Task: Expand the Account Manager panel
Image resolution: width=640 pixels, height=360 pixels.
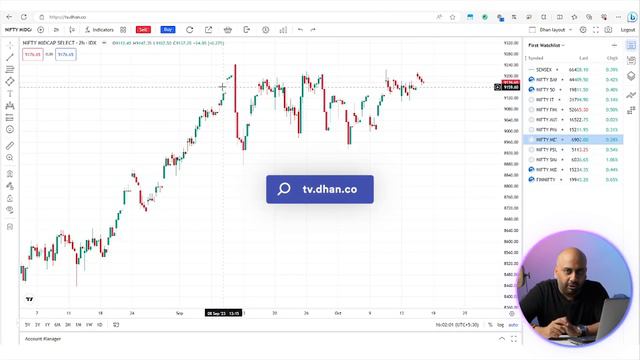Action: click(502, 339)
